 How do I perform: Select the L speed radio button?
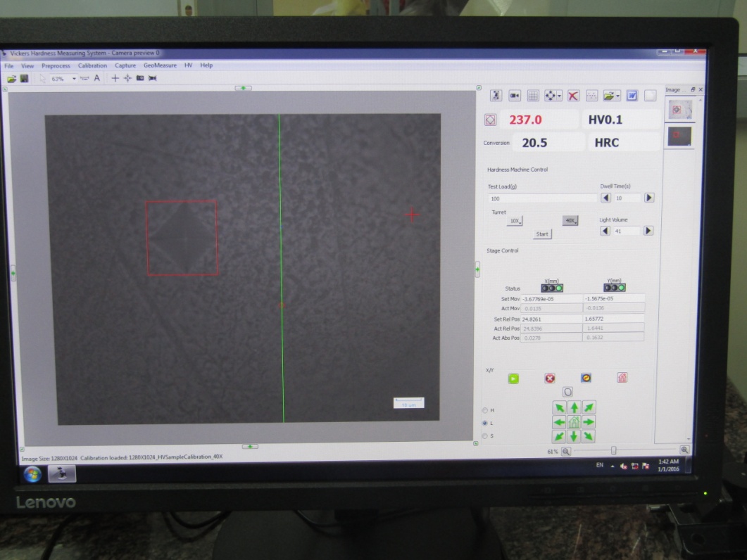coord(485,424)
